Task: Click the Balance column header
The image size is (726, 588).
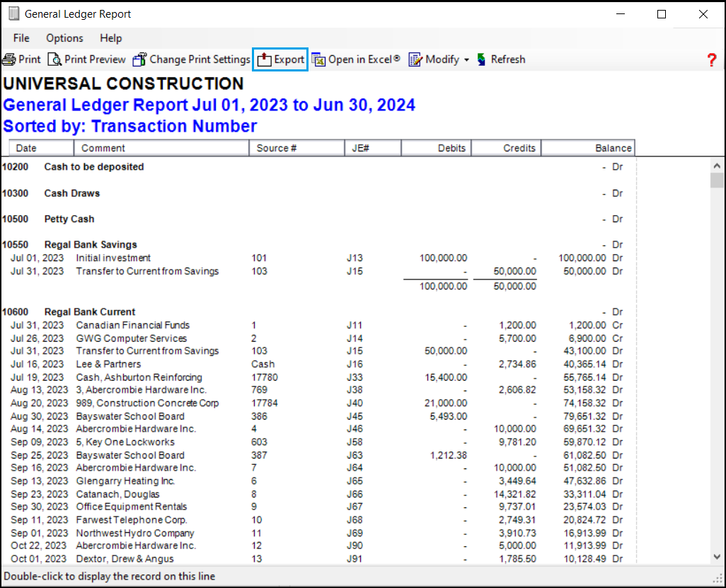Action: tap(588, 148)
